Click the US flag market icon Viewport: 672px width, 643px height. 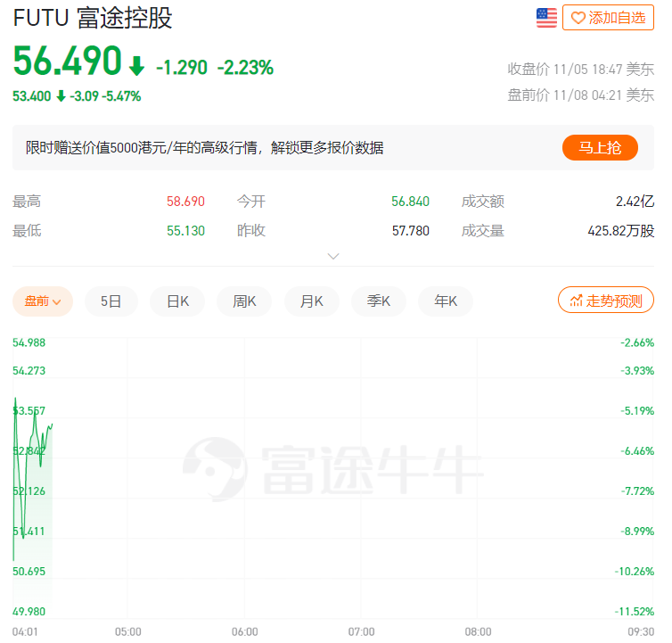tap(546, 18)
